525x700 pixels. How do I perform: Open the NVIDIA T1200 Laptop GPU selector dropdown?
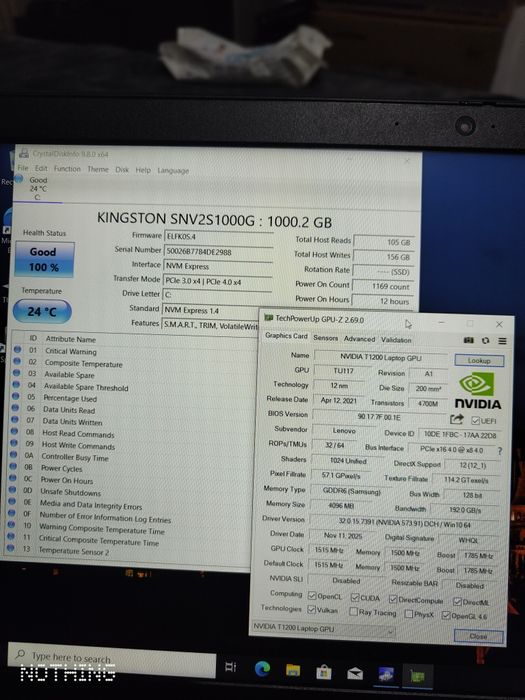coord(323,629)
